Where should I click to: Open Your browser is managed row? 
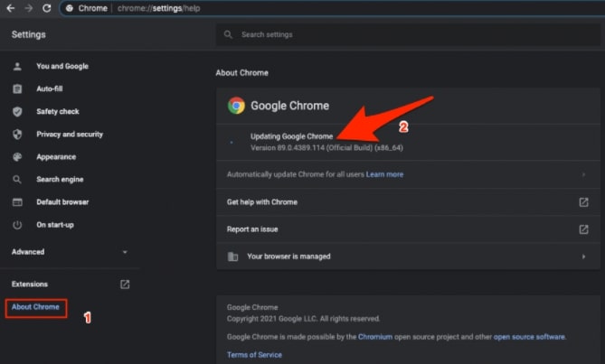(x=408, y=257)
